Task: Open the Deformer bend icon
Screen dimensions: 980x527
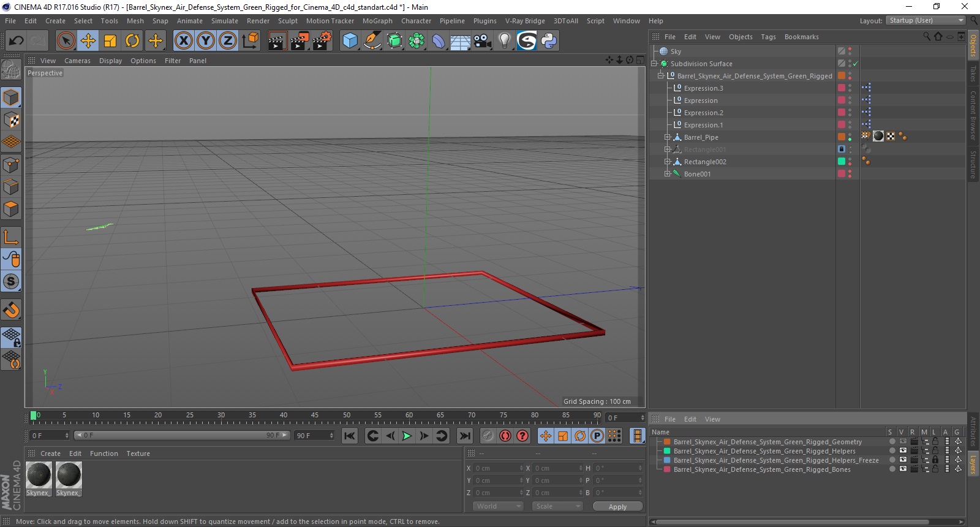Action: pyautogui.click(x=439, y=41)
